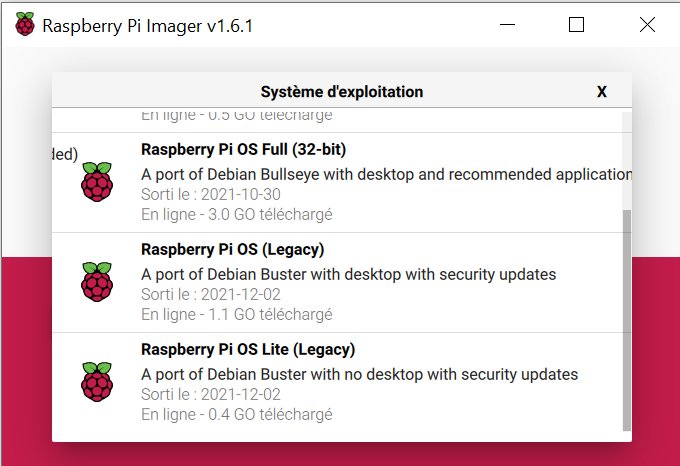
Task: Select the Raspberry Pi OS (Legacy) entry title
Action: point(232,250)
